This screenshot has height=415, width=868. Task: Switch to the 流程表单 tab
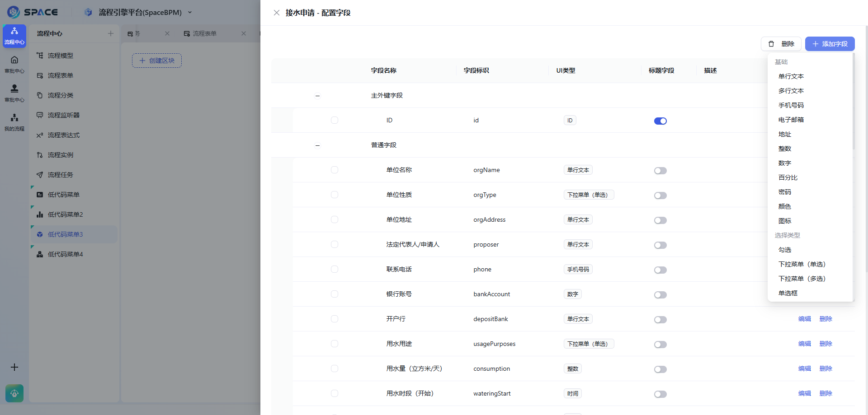tap(204, 33)
